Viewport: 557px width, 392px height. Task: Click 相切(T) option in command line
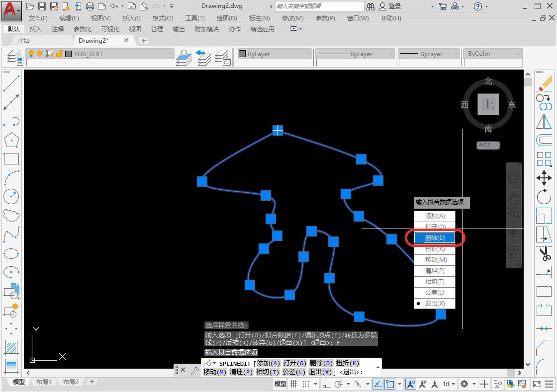(267, 372)
